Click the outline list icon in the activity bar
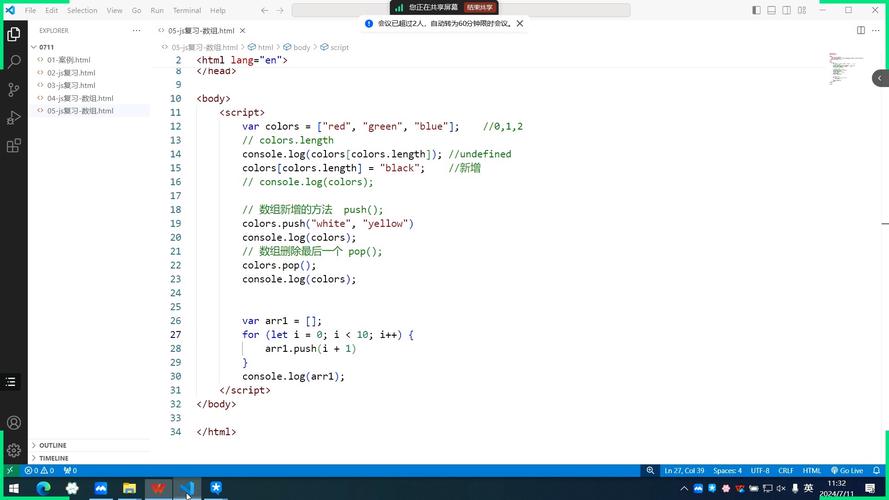Screen dimensions: 889x500 pyautogui.click(x=10, y=382)
